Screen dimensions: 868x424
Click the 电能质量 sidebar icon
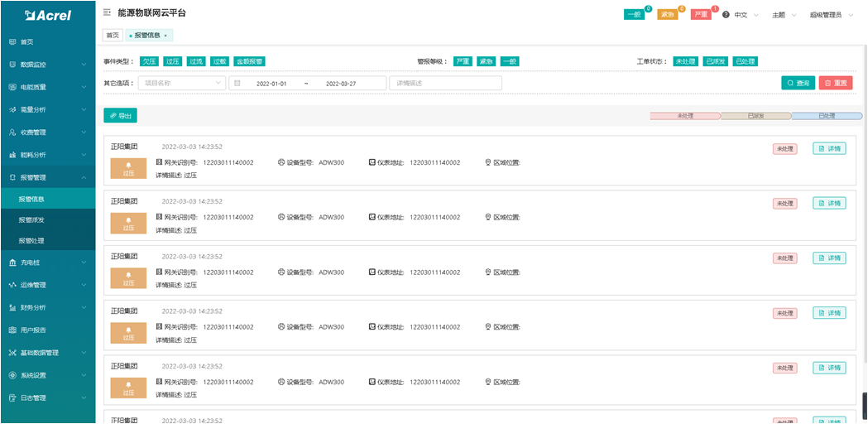[x=12, y=87]
